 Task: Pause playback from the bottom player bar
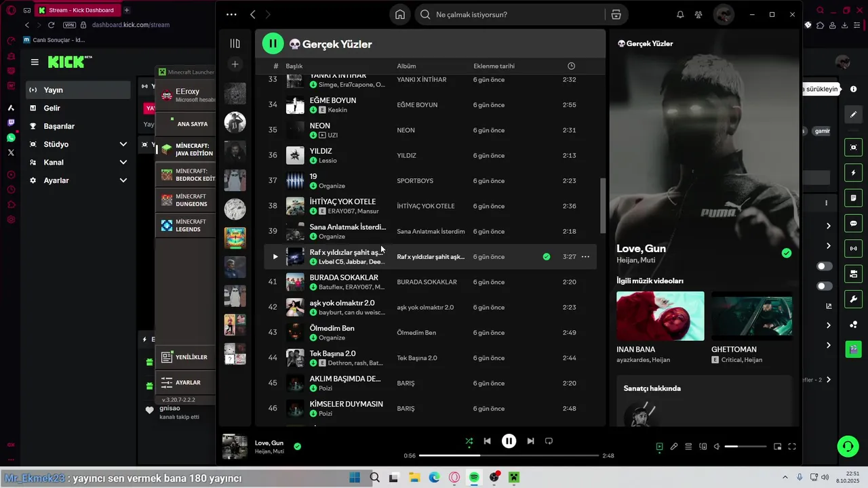pos(509,441)
